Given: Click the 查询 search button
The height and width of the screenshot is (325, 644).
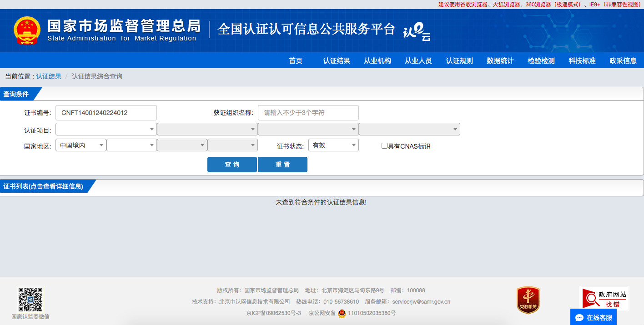Looking at the screenshot, I should (232, 165).
